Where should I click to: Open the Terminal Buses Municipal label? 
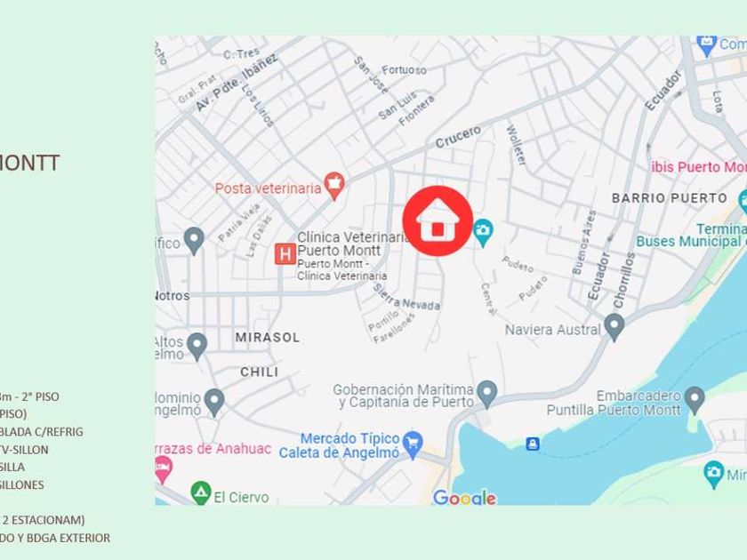(691, 236)
